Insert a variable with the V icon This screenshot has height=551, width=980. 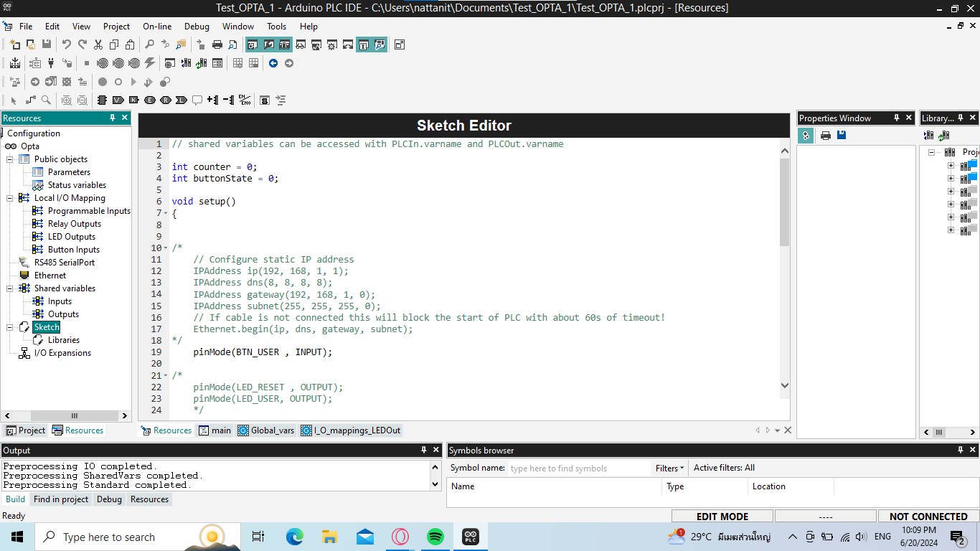click(118, 100)
